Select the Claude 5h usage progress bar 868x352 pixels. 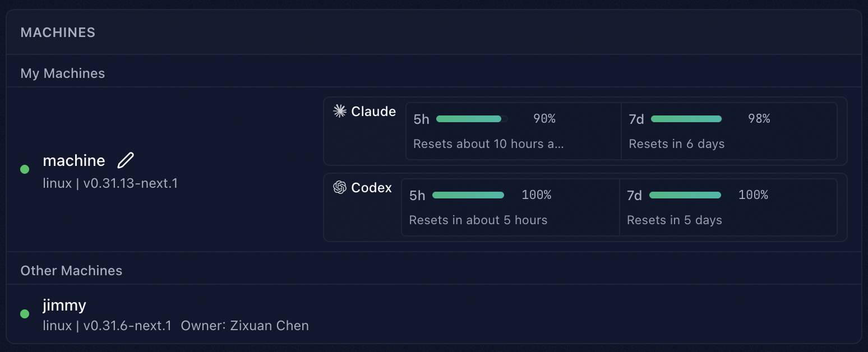click(x=472, y=119)
